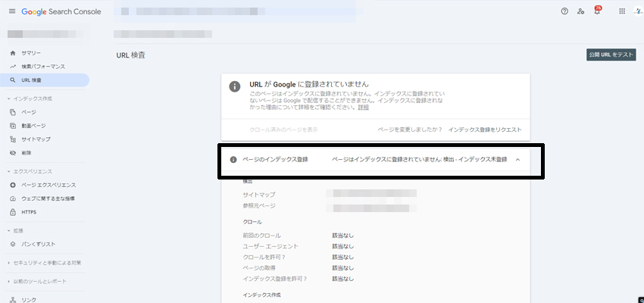Click the URL 検査 magnifier icon
The image size is (644, 303).
click(13, 80)
